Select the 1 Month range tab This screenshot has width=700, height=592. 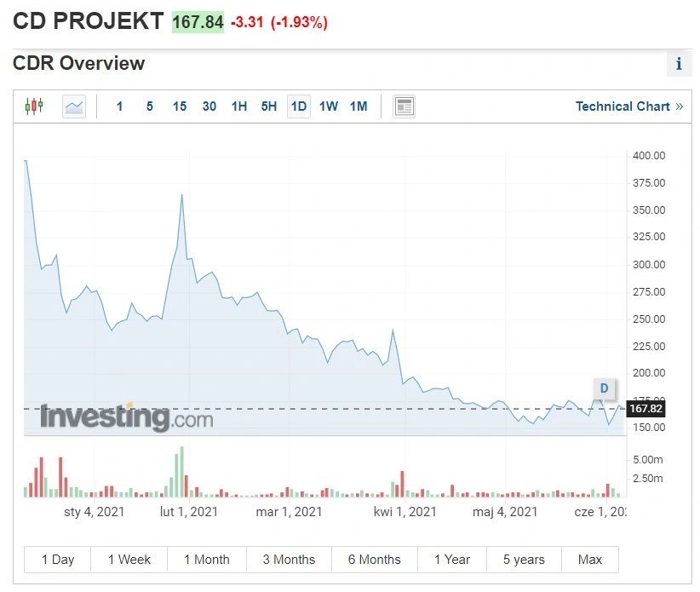[x=207, y=560]
